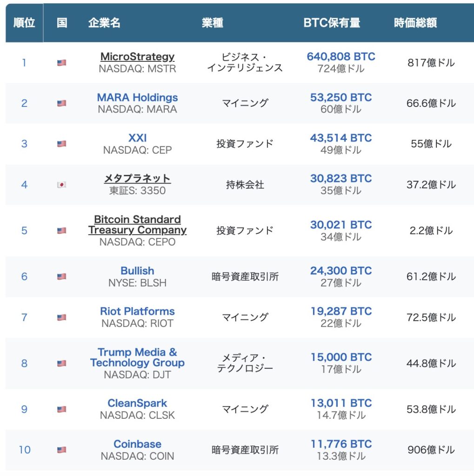
Task: Open the Bitcoin Standard Treasury Company link
Action: coord(137,225)
